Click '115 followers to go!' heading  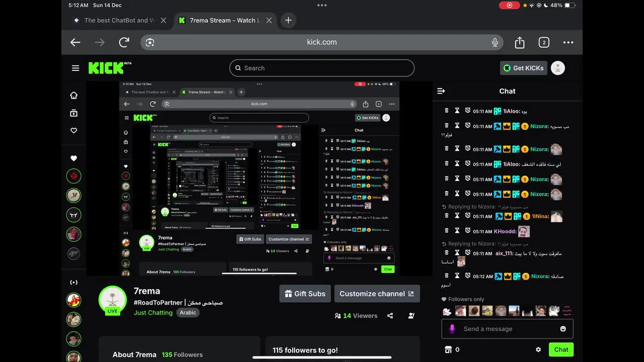pyautogui.click(x=305, y=350)
